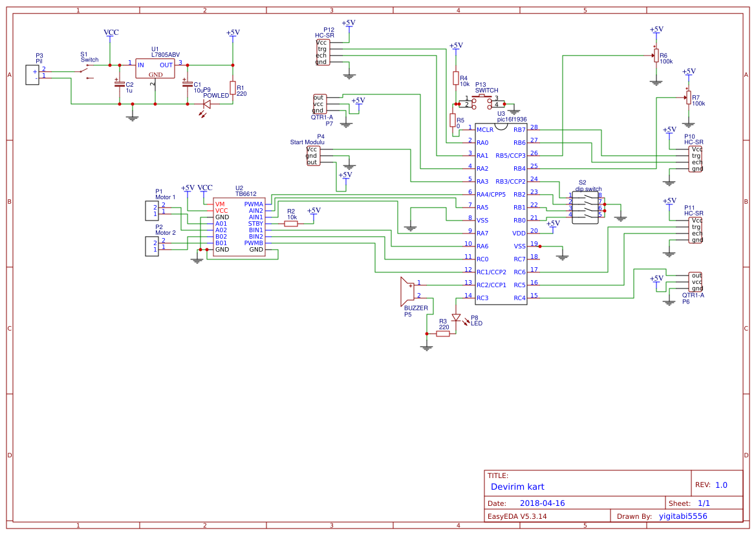
Task: Select the BUZZER P5 speaker symbol
Action: 407,291
